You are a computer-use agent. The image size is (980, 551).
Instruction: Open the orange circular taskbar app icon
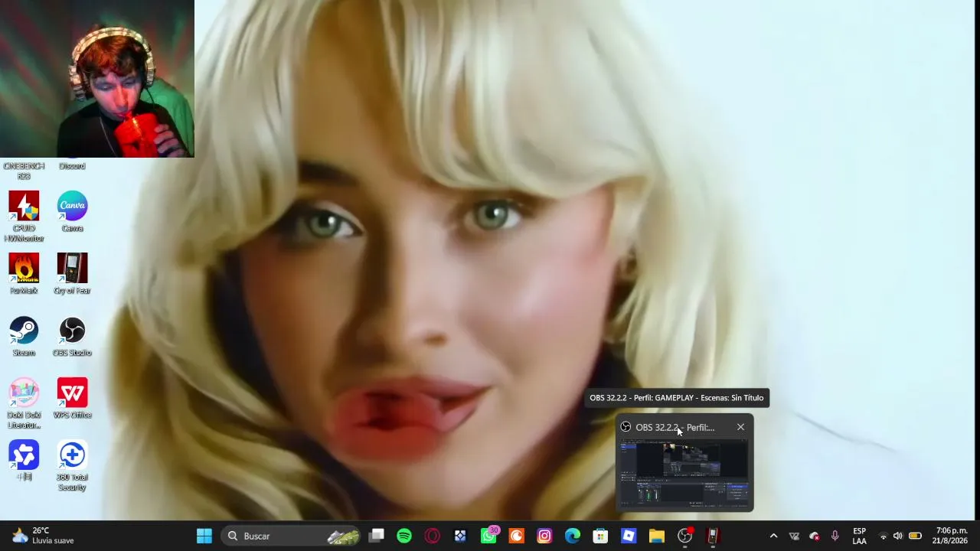point(517,536)
